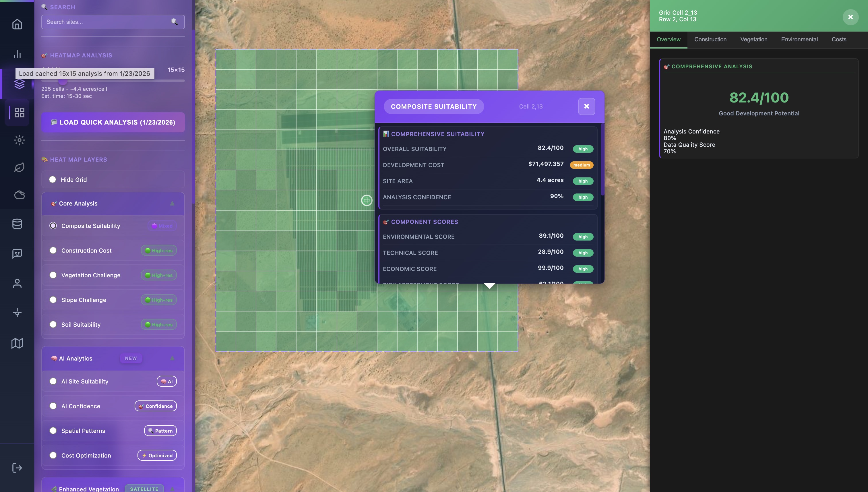Collapse the Core Analysis section
Image resolution: width=868 pixels, height=492 pixels.
tap(172, 204)
